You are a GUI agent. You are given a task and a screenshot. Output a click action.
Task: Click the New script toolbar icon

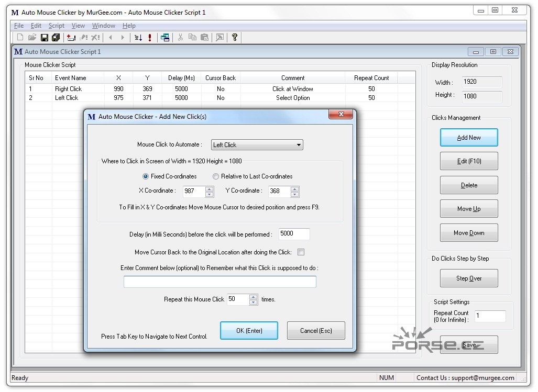[x=20, y=37]
